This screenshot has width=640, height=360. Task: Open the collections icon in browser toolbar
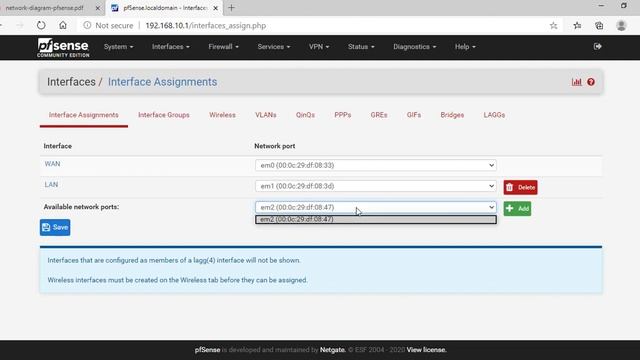(599, 25)
